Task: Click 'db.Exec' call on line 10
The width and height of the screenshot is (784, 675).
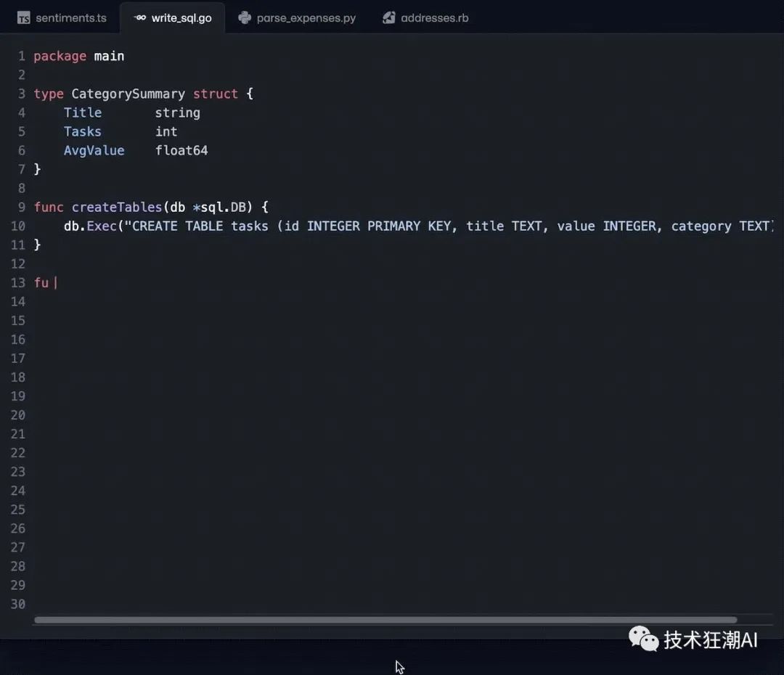Action: [x=90, y=226]
